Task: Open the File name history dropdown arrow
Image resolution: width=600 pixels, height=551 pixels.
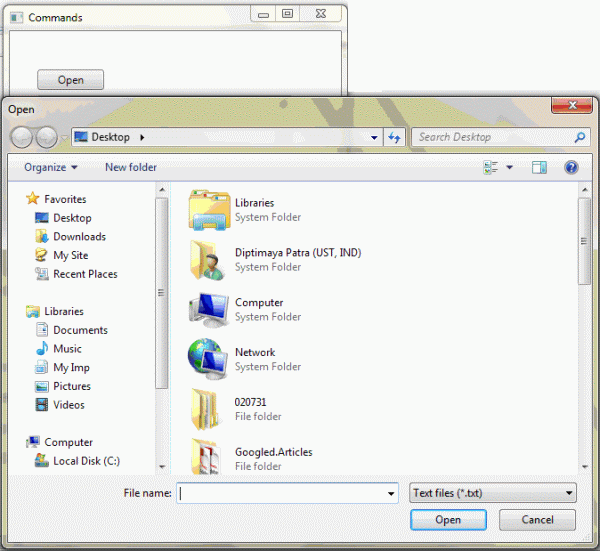Action: (391, 493)
